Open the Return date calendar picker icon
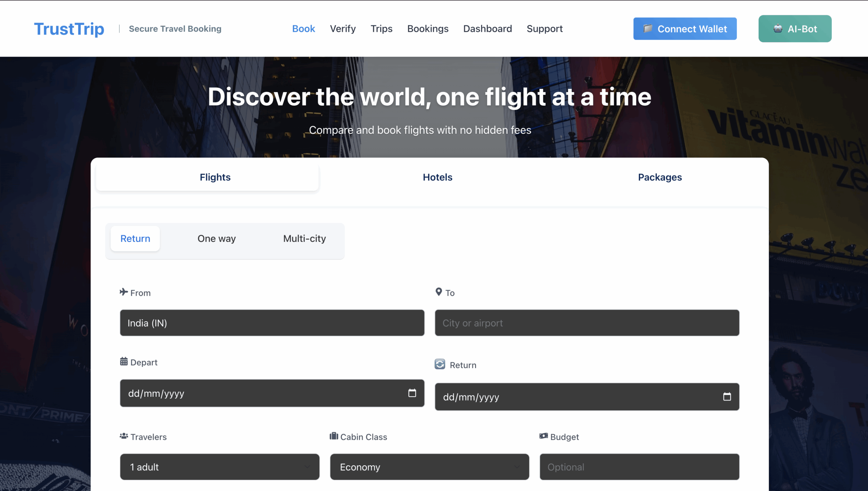Screen dimensions: 868x491 (727, 397)
